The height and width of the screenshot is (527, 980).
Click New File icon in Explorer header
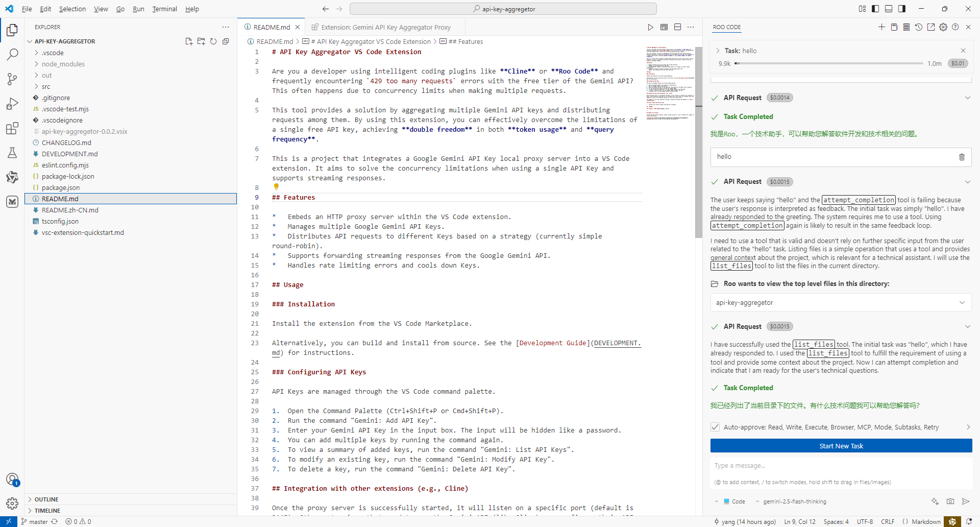(189, 41)
